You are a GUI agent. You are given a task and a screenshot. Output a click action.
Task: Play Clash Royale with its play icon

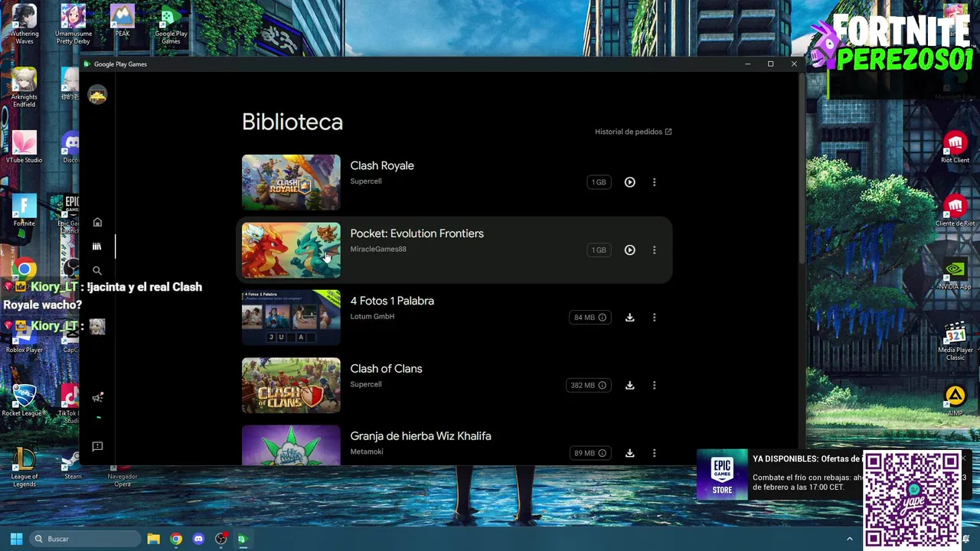629,182
